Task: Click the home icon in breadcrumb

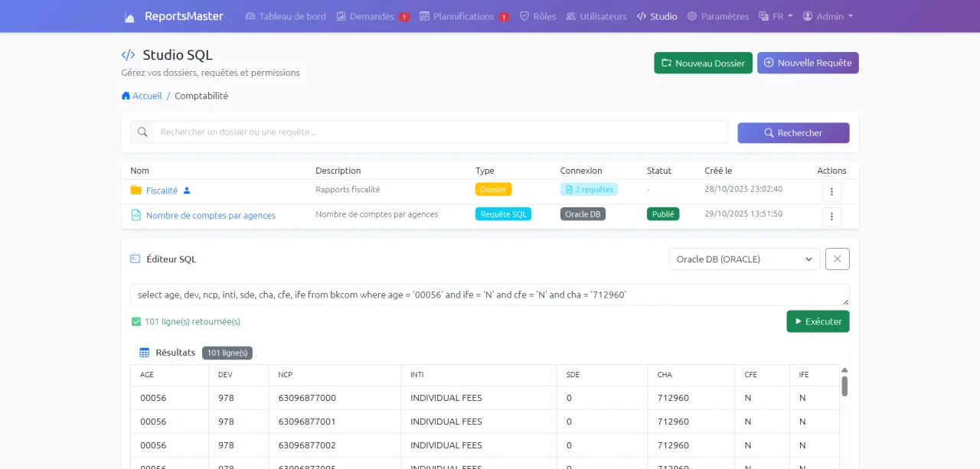Action: click(126, 96)
